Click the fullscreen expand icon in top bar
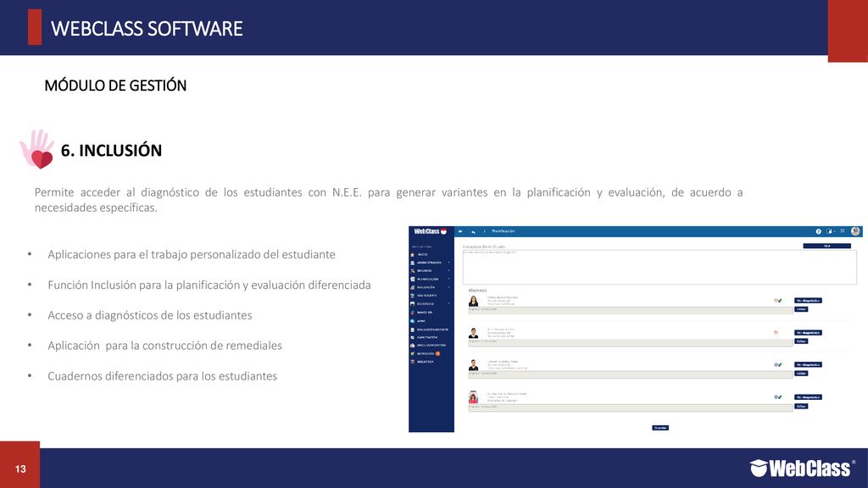Screen dimensions: 868x488 point(843,230)
